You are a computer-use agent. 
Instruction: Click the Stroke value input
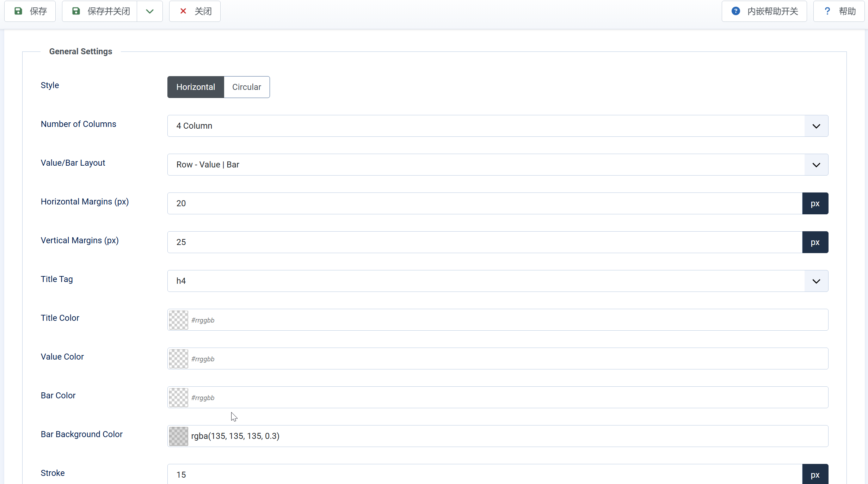(485, 474)
